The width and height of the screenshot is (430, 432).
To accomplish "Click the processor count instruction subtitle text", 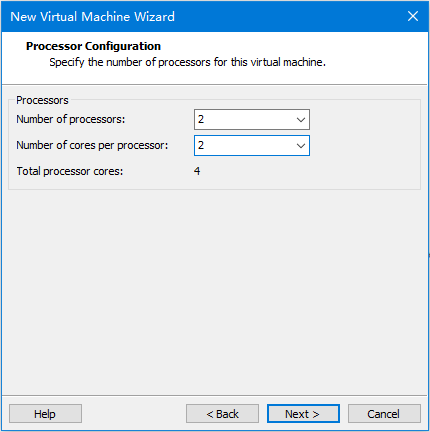I will click(187, 62).
